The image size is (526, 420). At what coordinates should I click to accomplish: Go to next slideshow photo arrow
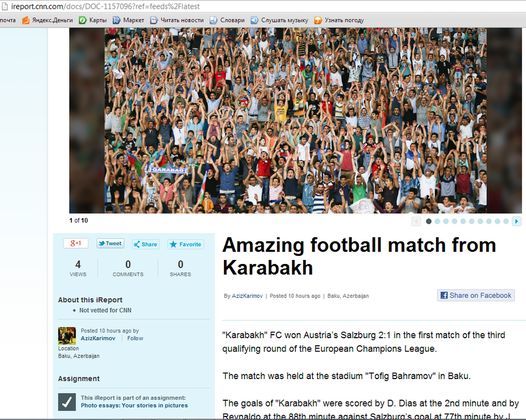coord(517,221)
